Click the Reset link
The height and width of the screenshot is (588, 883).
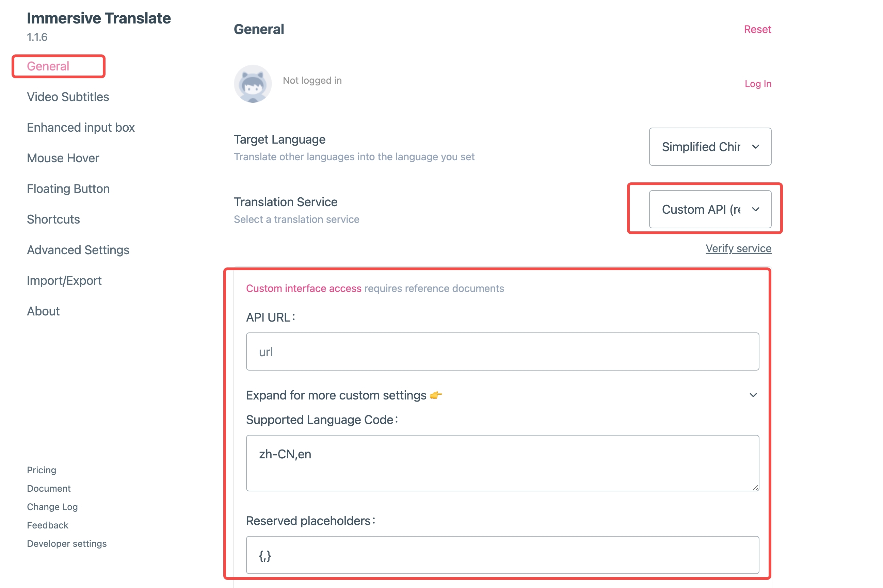click(757, 29)
